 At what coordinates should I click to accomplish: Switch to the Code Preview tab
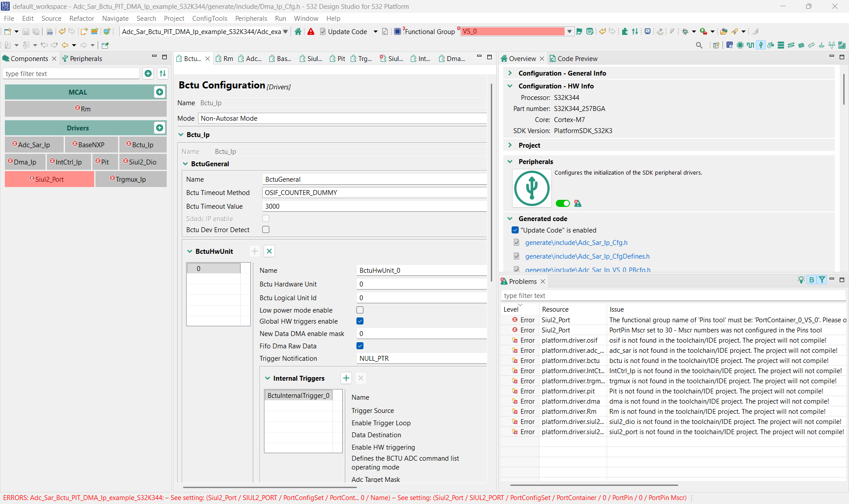pyautogui.click(x=573, y=58)
